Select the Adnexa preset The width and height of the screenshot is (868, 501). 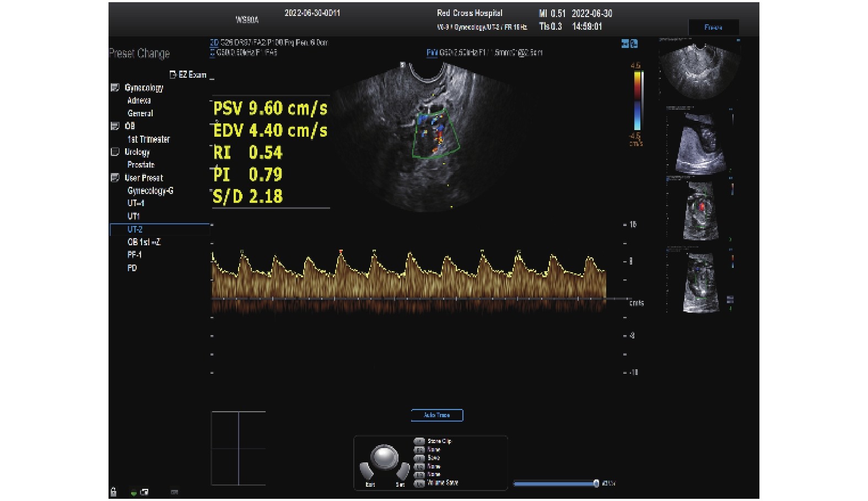[139, 100]
